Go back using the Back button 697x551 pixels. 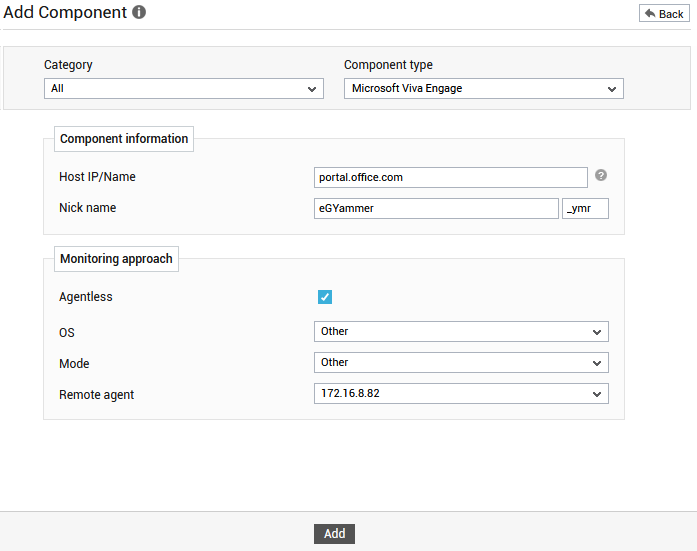point(664,14)
